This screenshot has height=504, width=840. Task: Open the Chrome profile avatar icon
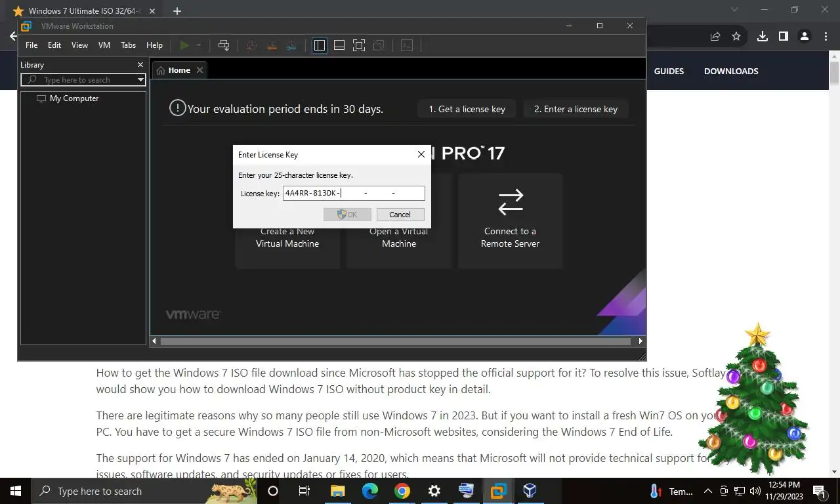804,37
